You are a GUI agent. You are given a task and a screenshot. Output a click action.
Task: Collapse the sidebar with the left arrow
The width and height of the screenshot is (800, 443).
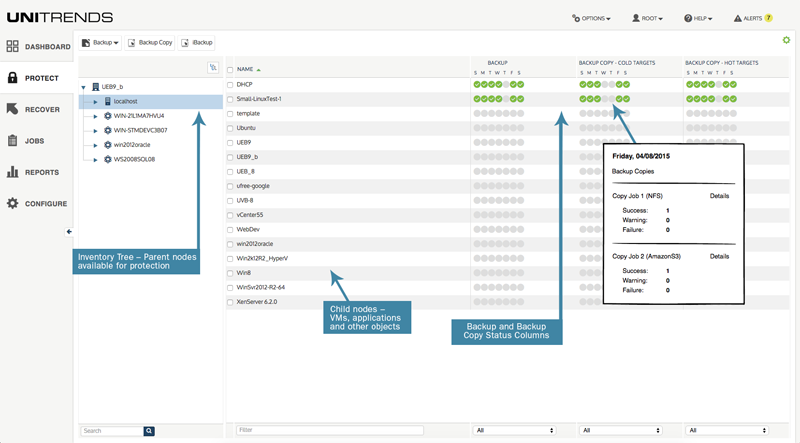pyautogui.click(x=69, y=232)
